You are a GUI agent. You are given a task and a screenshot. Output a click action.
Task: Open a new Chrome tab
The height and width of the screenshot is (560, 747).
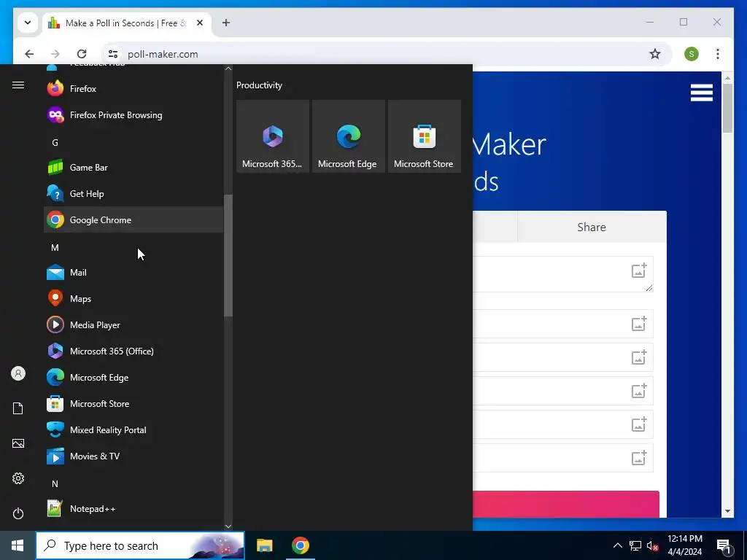(x=226, y=23)
